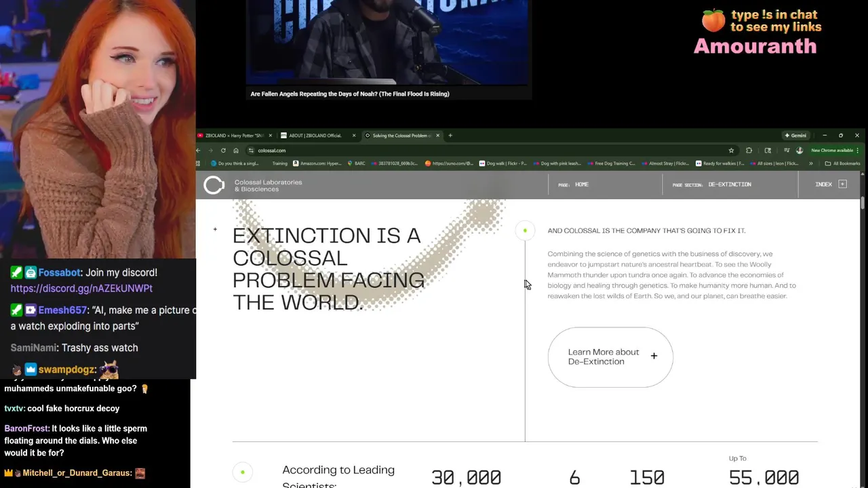
Task: Bookmark this page with the star icon
Action: (x=731, y=150)
